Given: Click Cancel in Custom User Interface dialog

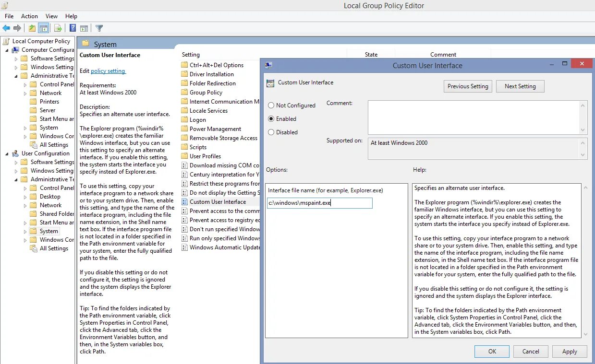Looking at the screenshot, I should click(531, 352).
